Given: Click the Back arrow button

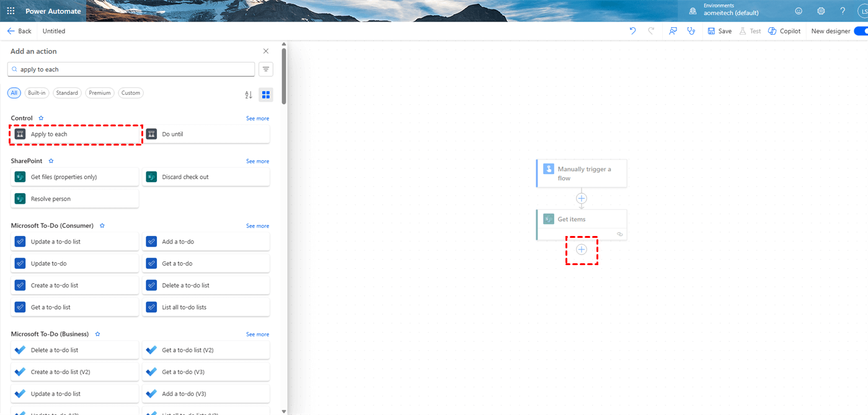Looking at the screenshot, I should (19, 31).
